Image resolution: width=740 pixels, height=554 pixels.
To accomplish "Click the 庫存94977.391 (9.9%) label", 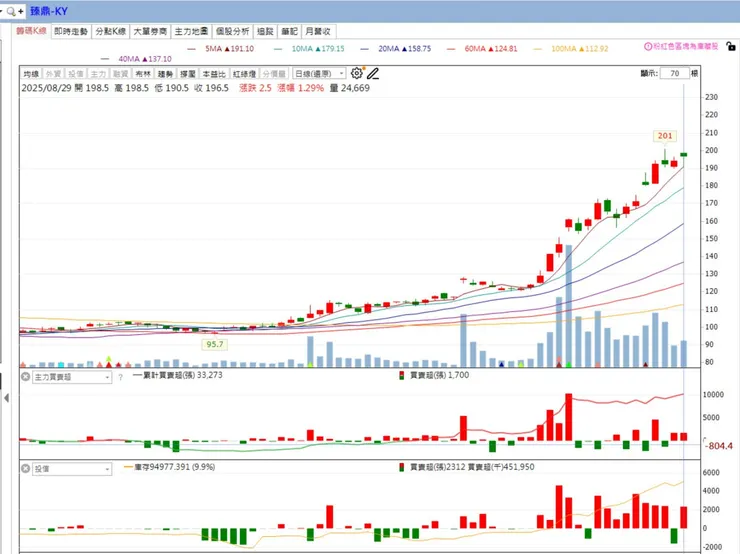I will (x=175, y=467).
